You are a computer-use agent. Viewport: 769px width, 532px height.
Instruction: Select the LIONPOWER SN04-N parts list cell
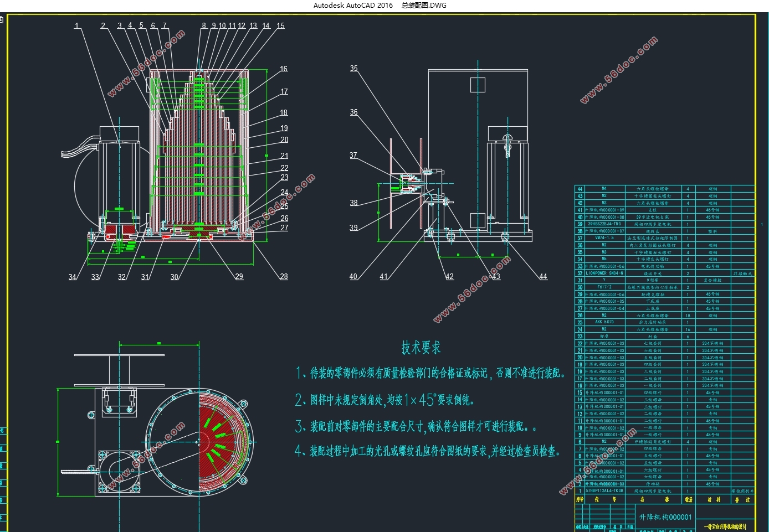pyautogui.click(x=604, y=273)
